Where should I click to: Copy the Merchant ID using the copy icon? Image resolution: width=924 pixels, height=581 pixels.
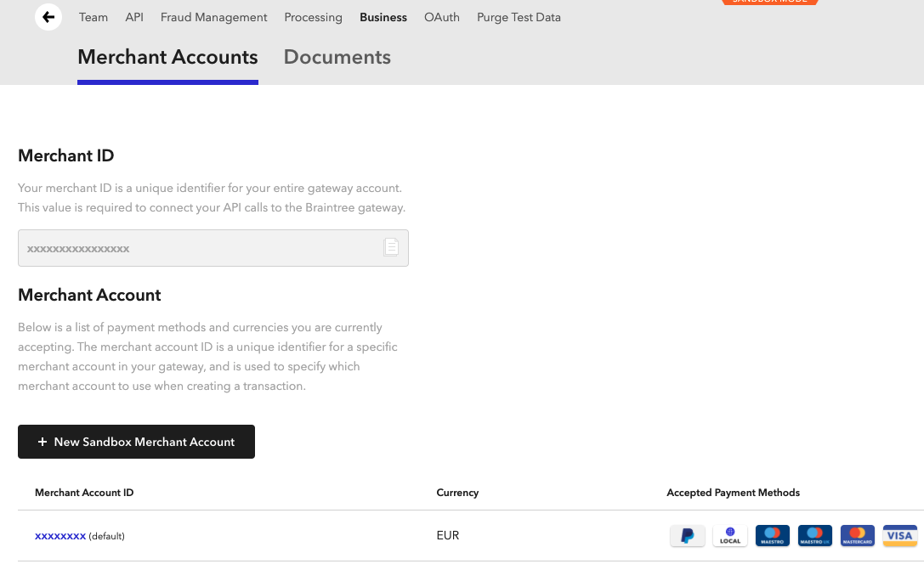(391, 247)
